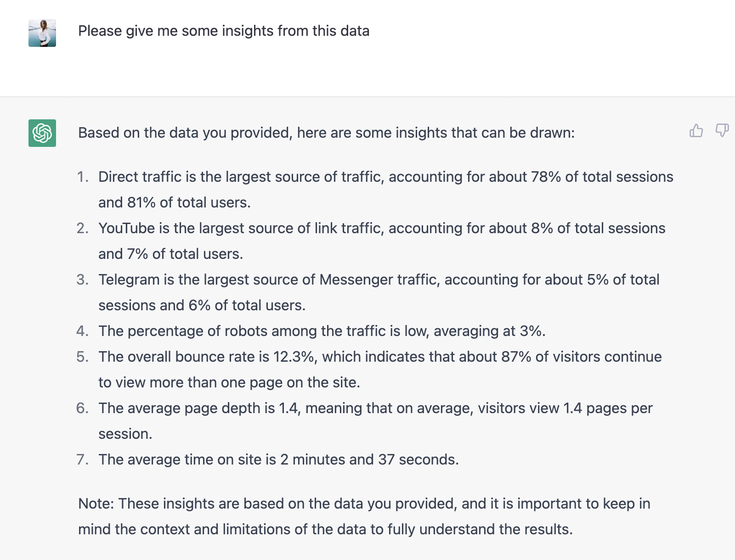Click the robots percentage insight line
Screen dimensions: 735x560
tap(322, 331)
